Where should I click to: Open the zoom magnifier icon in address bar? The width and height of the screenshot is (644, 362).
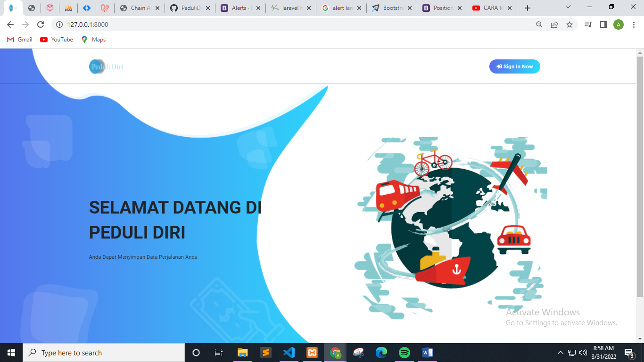[539, 25]
